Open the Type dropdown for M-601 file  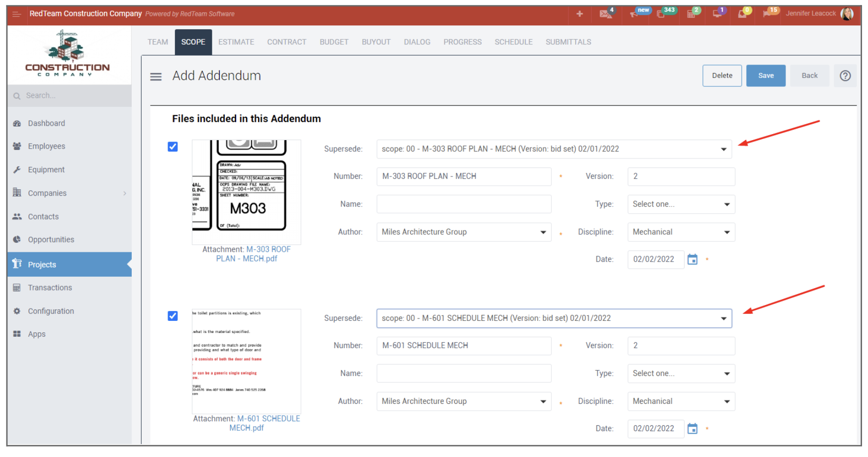681,374
